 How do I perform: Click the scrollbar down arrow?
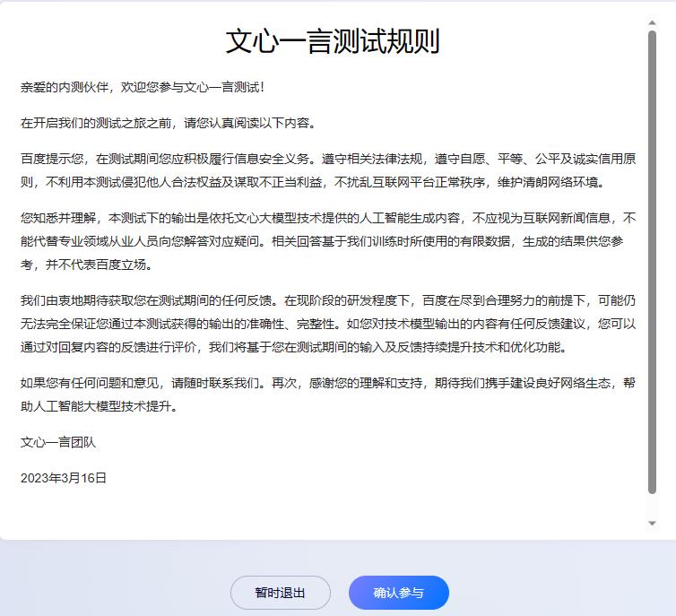[x=652, y=524]
